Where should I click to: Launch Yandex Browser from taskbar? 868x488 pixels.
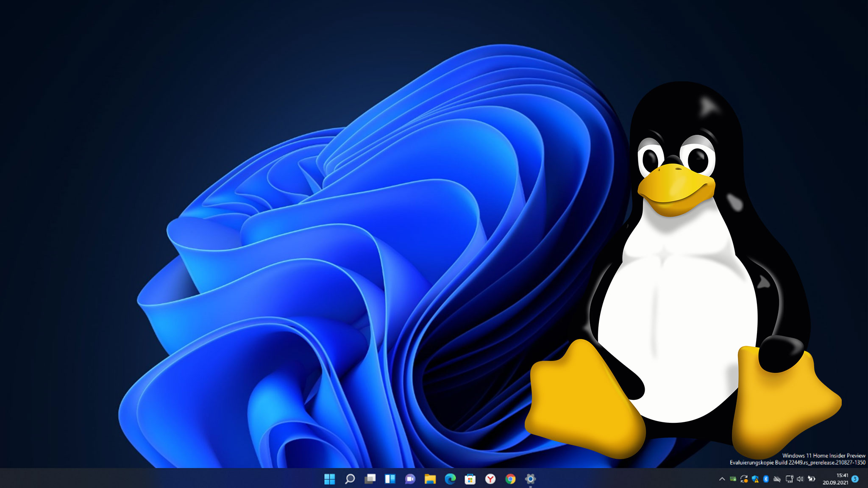[490, 479]
